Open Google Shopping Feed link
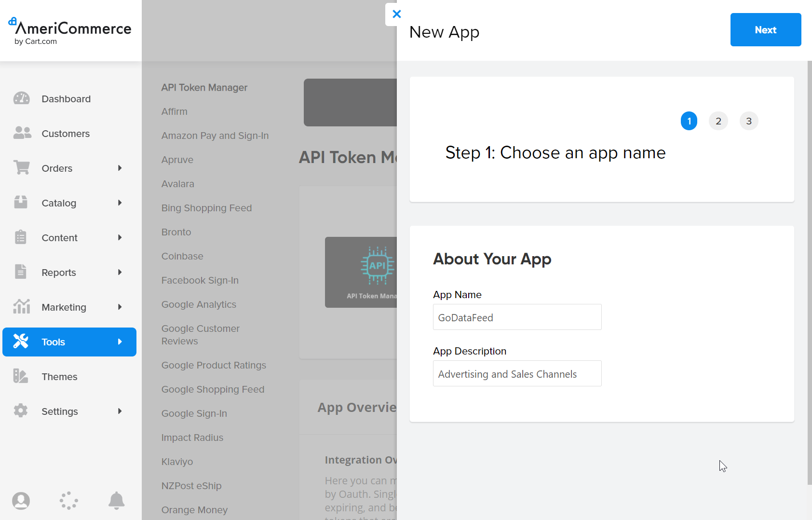812x520 pixels. pyautogui.click(x=213, y=389)
